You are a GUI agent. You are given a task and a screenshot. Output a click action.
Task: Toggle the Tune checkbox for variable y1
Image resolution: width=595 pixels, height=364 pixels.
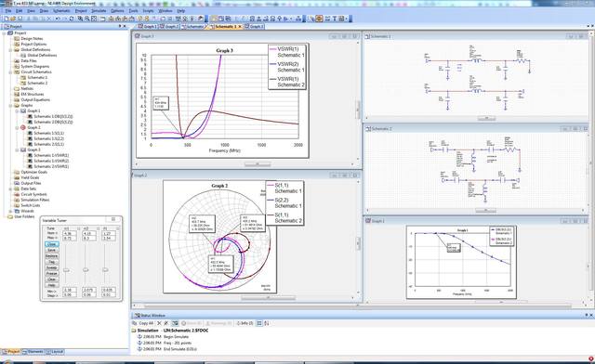[x=118, y=228]
